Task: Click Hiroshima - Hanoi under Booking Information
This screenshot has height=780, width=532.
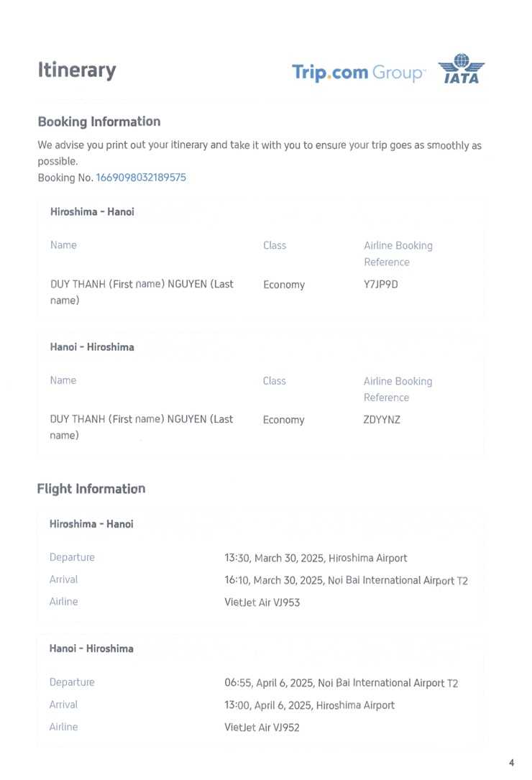Action: coord(92,212)
